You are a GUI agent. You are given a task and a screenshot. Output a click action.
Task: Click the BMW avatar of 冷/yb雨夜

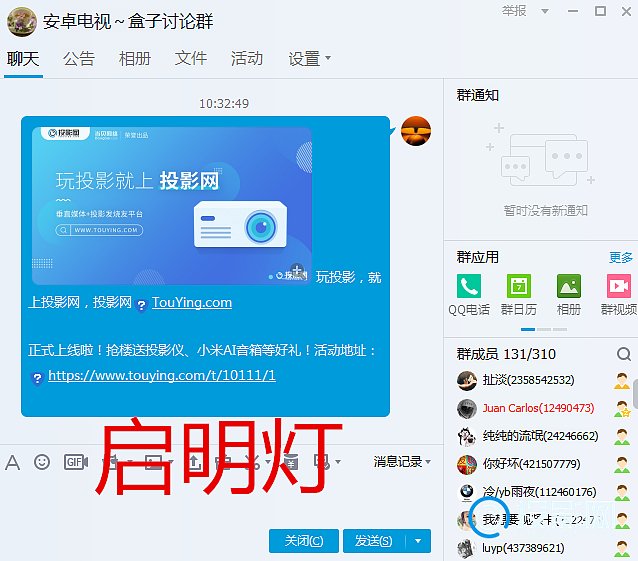pyautogui.click(x=467, y=492)
